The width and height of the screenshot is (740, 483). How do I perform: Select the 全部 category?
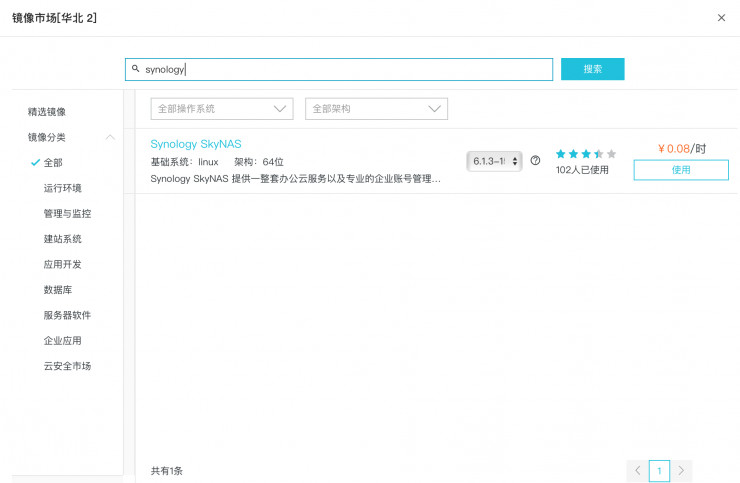point(53,163)
